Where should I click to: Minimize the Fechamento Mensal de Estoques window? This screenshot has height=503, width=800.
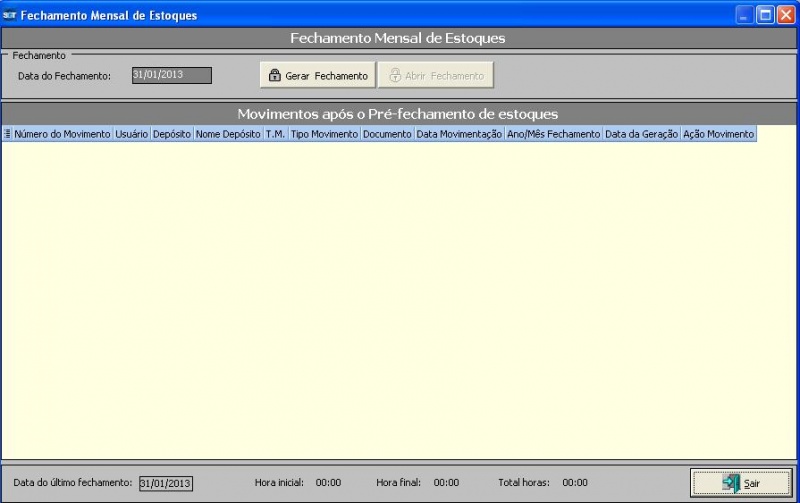745,15
